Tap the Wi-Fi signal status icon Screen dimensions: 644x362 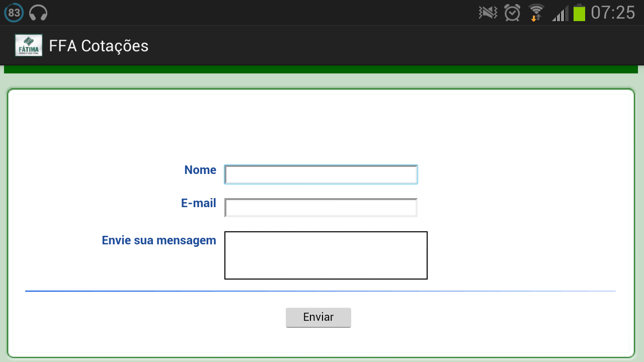[x=536, y=13]
